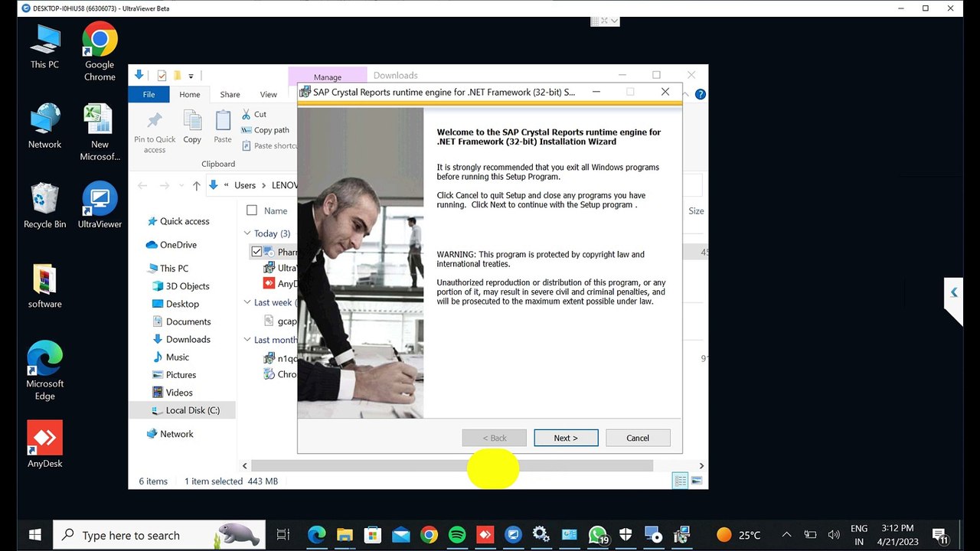This screenshot has width=980, height=551.
Task: Open Downloads folder in navigation pane
Action: 181,339
